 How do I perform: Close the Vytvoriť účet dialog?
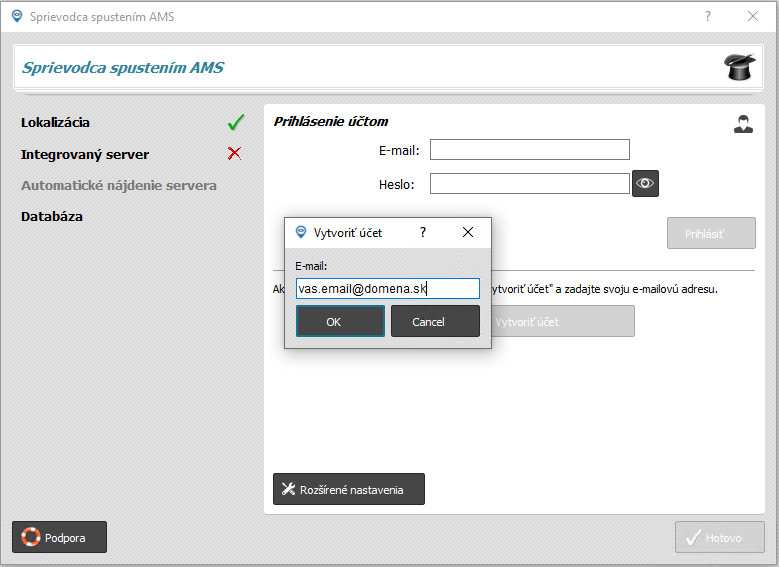point(467,232)
